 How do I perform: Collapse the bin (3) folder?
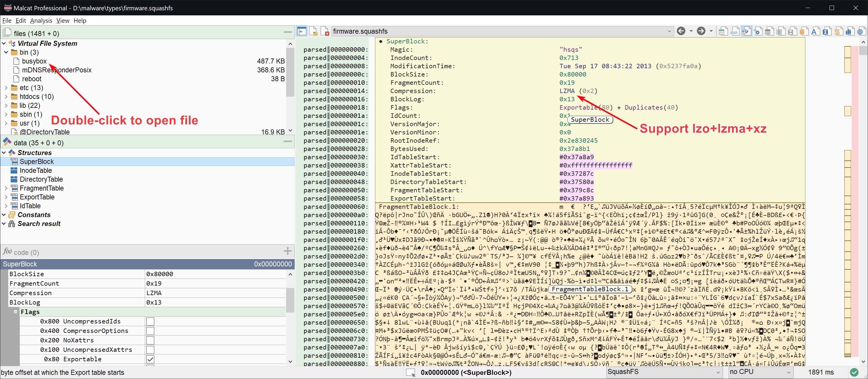point(6,52)
